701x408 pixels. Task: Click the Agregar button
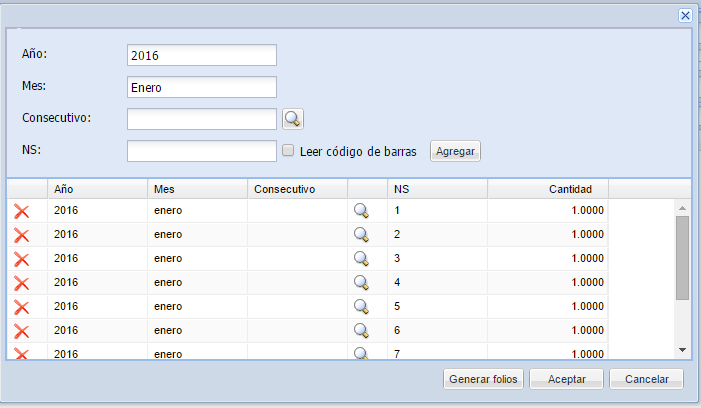tap(455, 151)
